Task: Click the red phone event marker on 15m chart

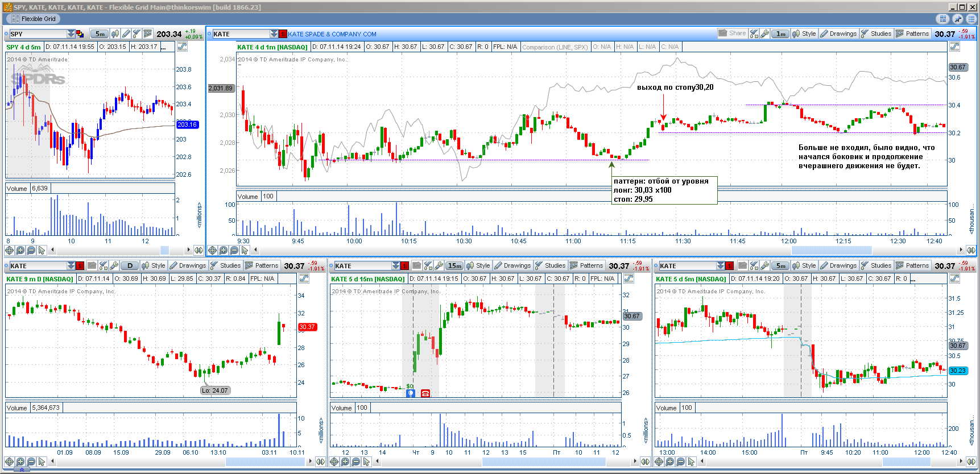Action: [x=425, y=393]
